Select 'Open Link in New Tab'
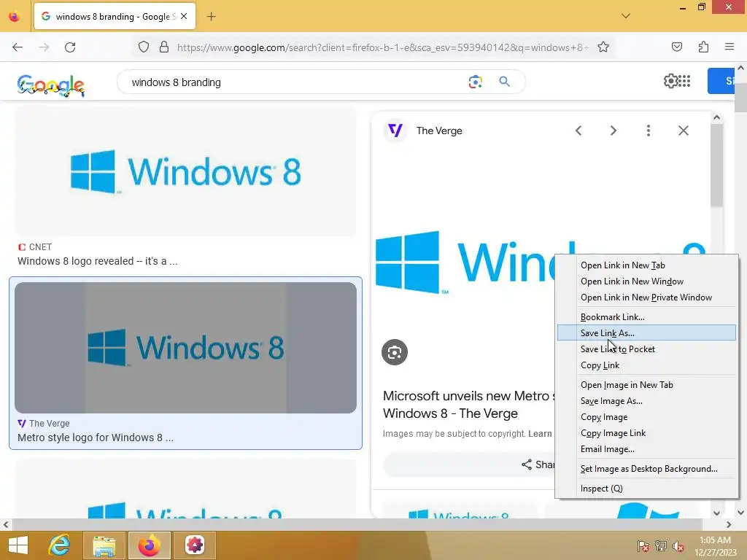This screenshot has width=747, height=560. tap(646, 265)
